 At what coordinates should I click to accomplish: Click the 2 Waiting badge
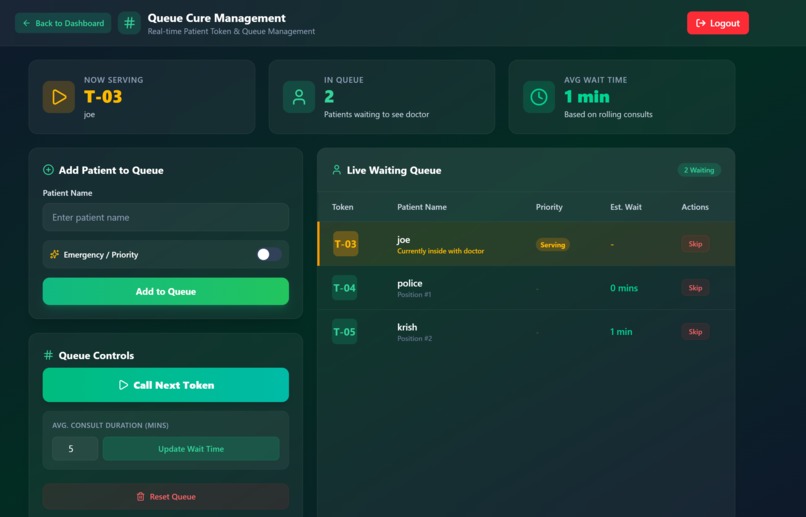coord(699,170)
